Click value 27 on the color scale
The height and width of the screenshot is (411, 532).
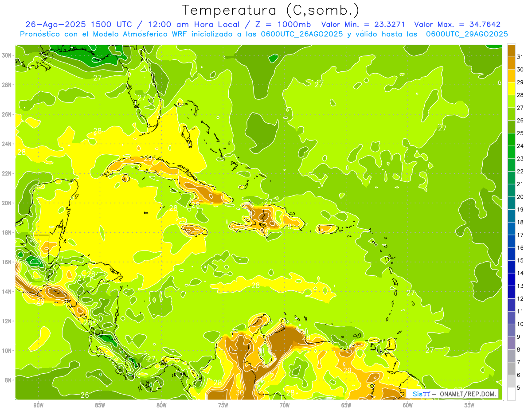(x=520, y=108)
